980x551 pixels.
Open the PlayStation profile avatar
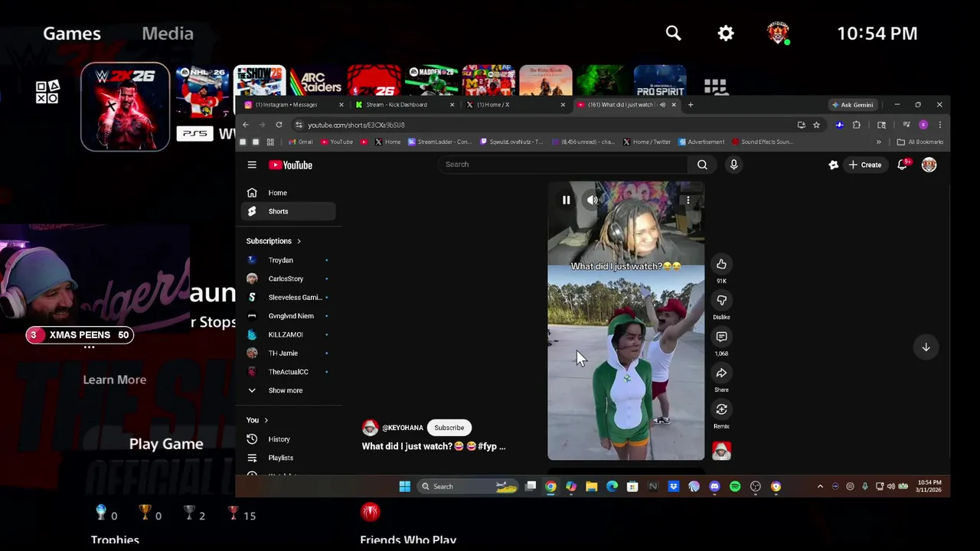click(x=778, y=33)
